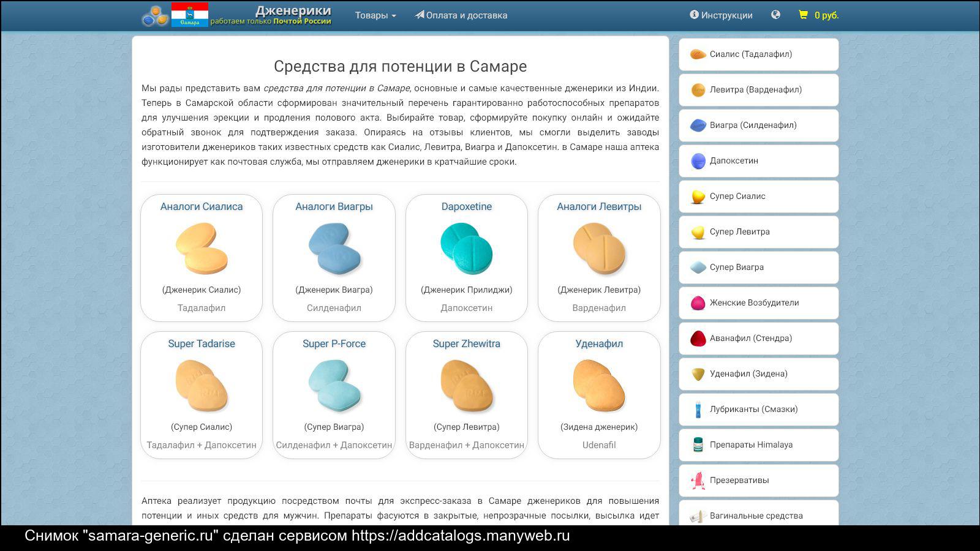Open the Аналоги Сиалиса heading link

tap(202, 206)
